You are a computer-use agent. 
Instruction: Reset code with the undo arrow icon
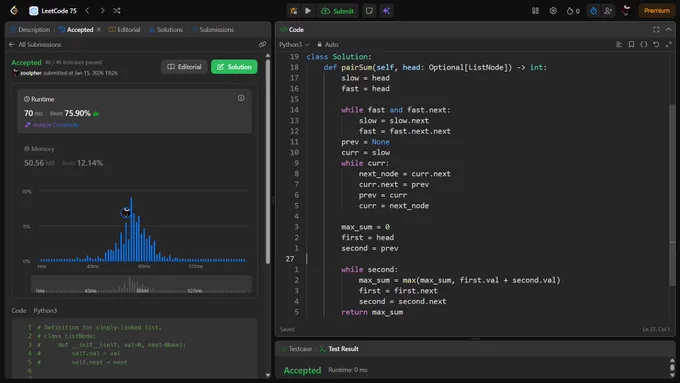point(656,44)
